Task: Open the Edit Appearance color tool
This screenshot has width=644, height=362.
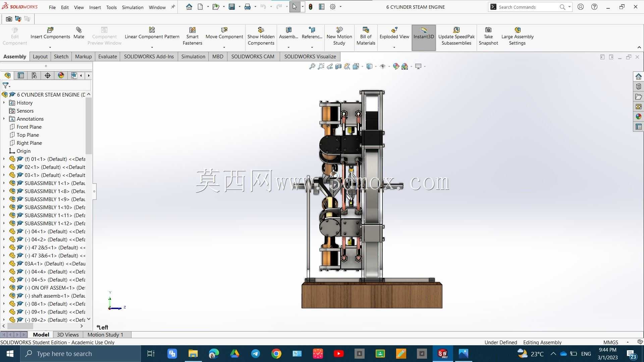Action: 396,66
